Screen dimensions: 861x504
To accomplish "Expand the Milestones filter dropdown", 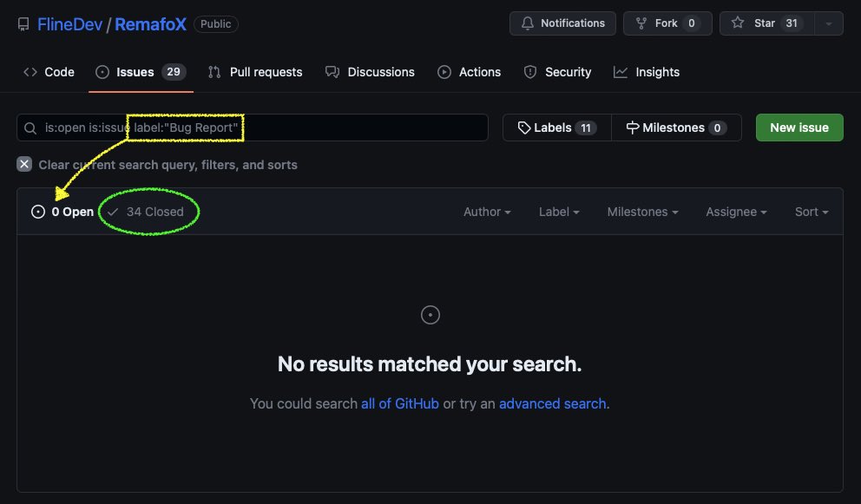I will (x=642, y=212).
